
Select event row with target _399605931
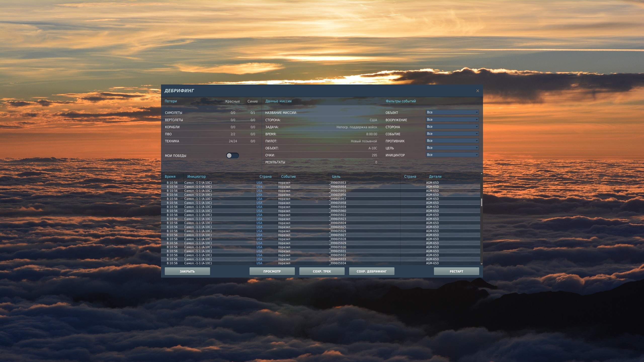[320, 251]
